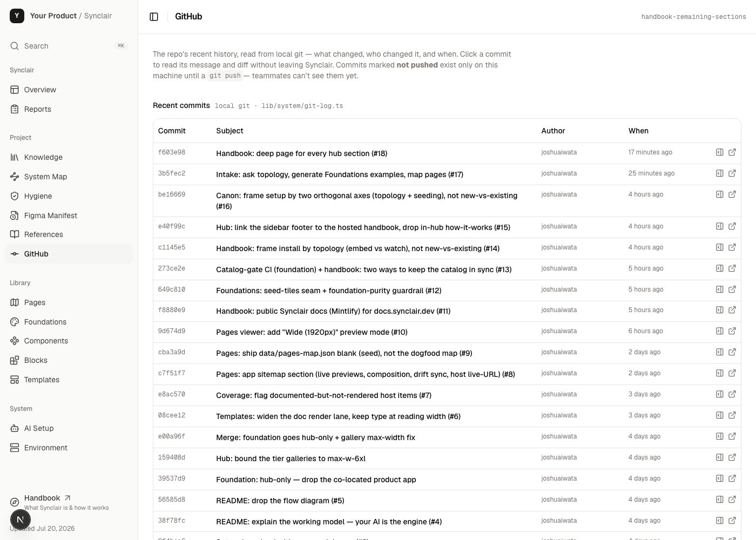This screenshot has height=540, width=756.
Task: Click commit hash c1145e5
Action: click(x=172, y=247)
